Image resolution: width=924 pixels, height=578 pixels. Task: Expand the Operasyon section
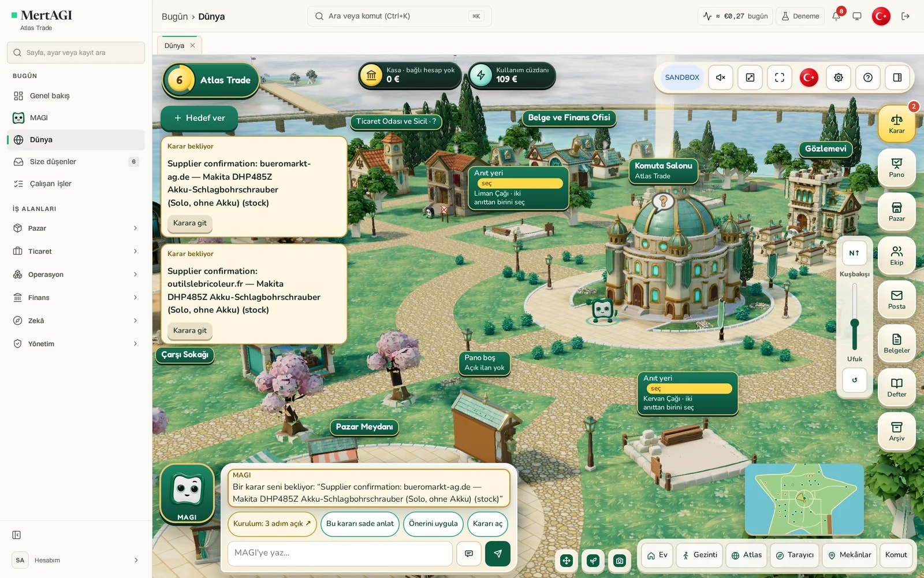(x=76, y=275)
